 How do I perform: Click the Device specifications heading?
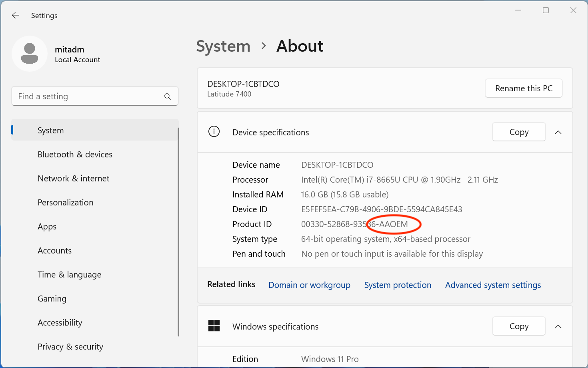[271, 133]
